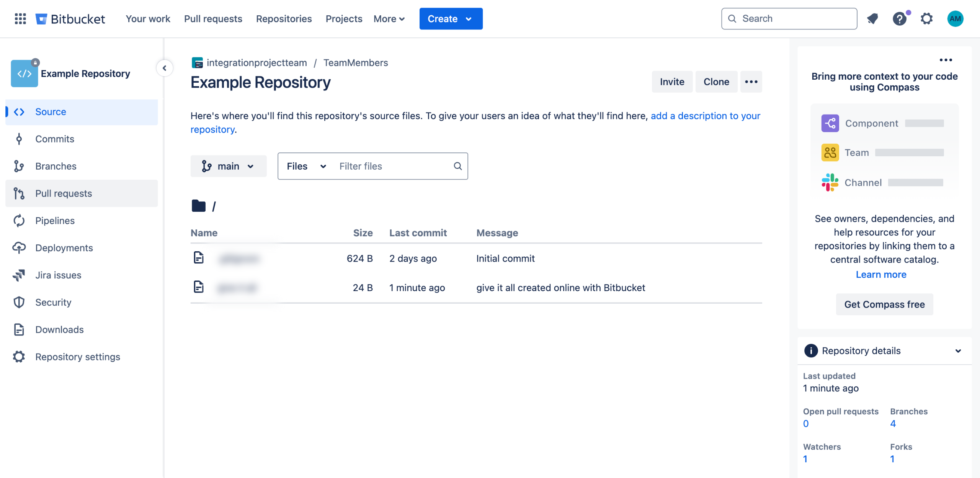Open the help question mark icon
The height and width of the screenshot is (478, 980).
click(899, 18)
